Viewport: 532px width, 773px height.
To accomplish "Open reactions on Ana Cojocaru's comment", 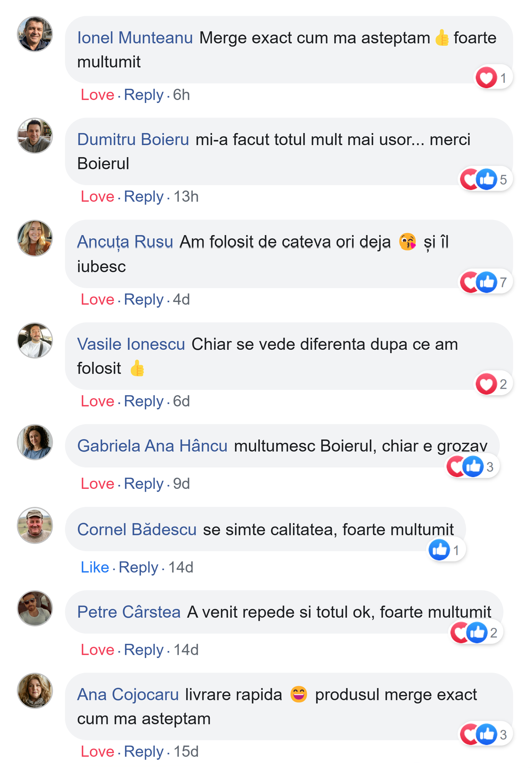I will [x=485, y=734].
